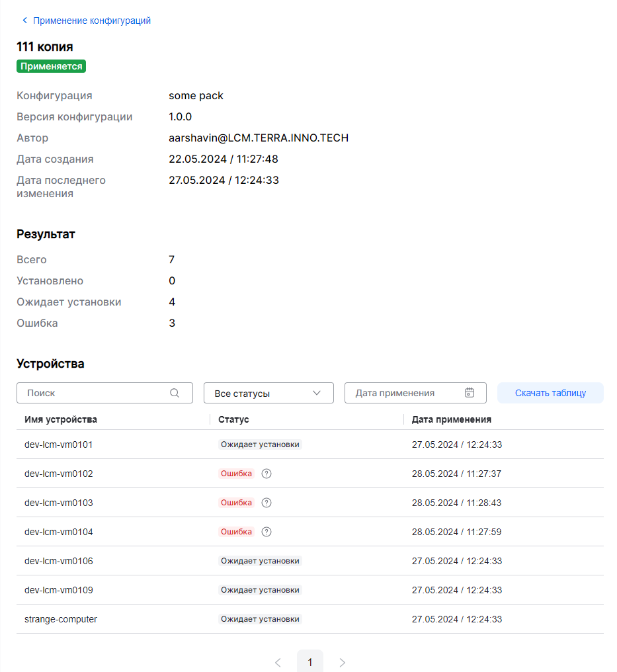Click the search magnifier icon in Поиск field
The image size is (617, 672).
[x=175, y=393]
